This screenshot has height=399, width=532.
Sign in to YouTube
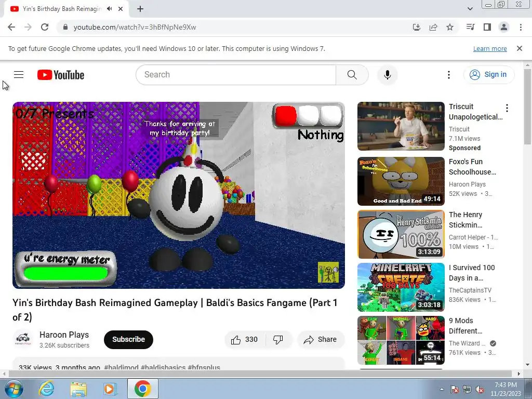pyautogui.click(x=488, y=75)
